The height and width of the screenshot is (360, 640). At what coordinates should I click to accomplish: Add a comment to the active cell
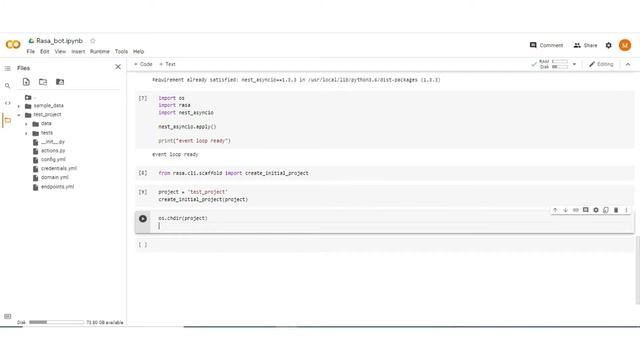pyautogui.click(x=586, y=210)
